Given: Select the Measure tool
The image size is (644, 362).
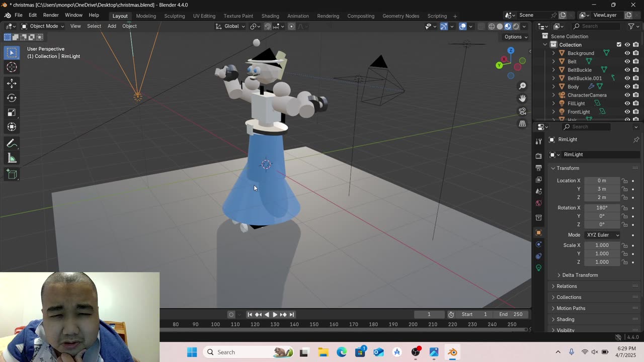Looking at the screenshot, I should (12, 159).
